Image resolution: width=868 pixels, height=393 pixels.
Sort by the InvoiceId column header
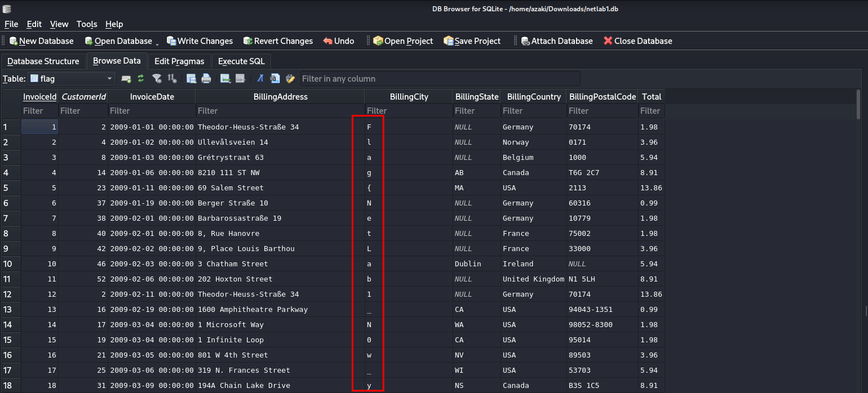coord(39,97)
